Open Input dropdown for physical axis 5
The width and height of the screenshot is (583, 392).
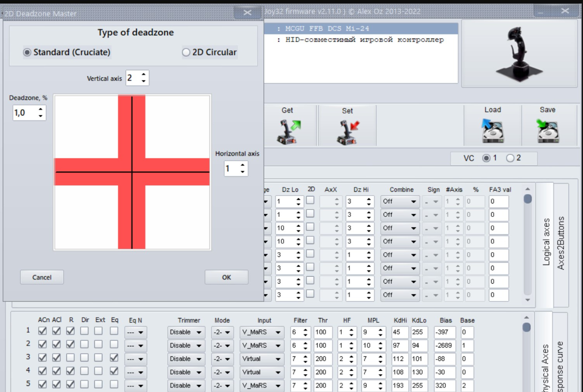coord(262,386)
